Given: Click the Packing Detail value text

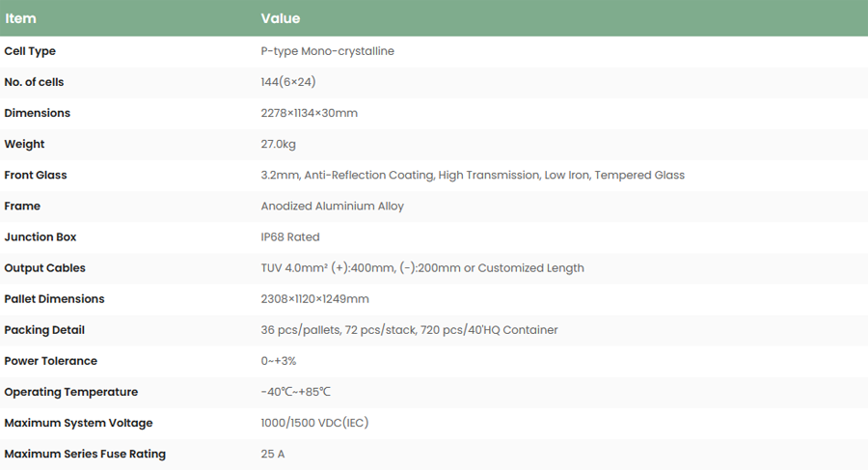Looking at the screenshot, I should pyautogui.click(x=409, y=329).
